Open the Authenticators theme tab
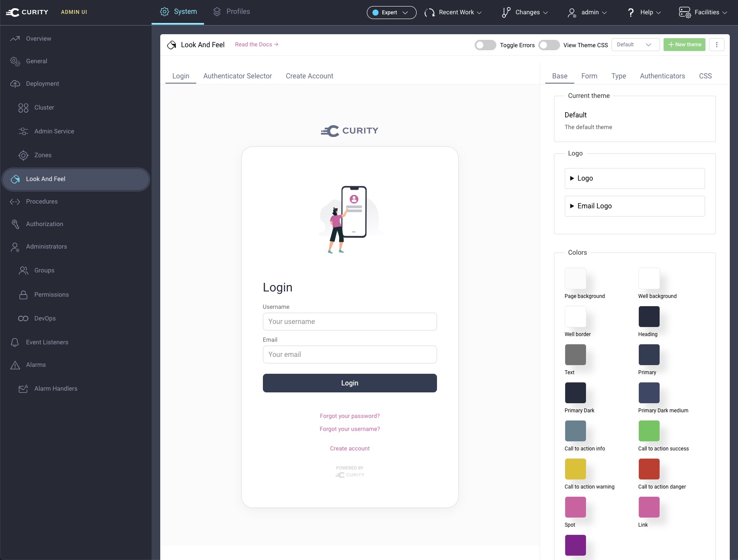This screenshot has width=738, height=560. (x=662, y=76)
